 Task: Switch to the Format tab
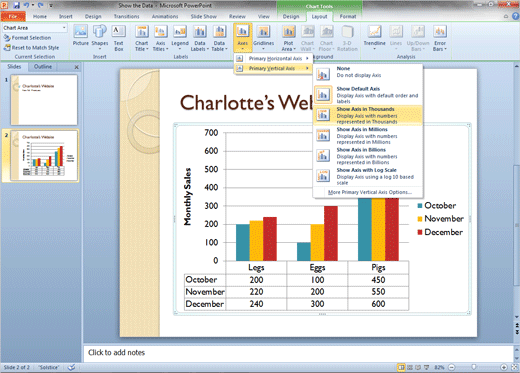coord(348,16)
